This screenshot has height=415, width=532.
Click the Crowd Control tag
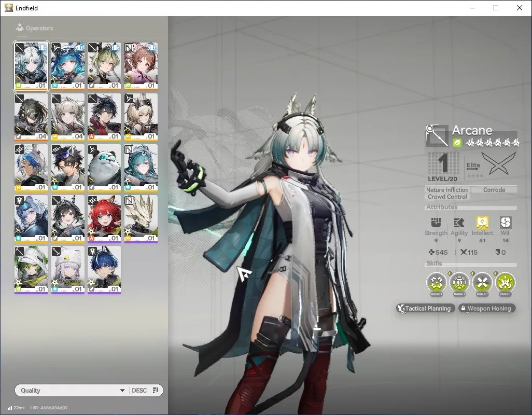pos(447,197)
